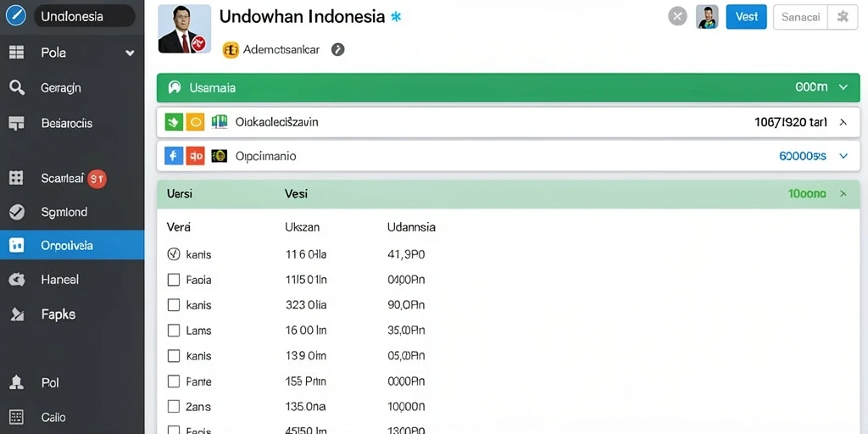Close the Uersi Vesi section
Viewport: 868px width, 434px height.
[843, 194]
